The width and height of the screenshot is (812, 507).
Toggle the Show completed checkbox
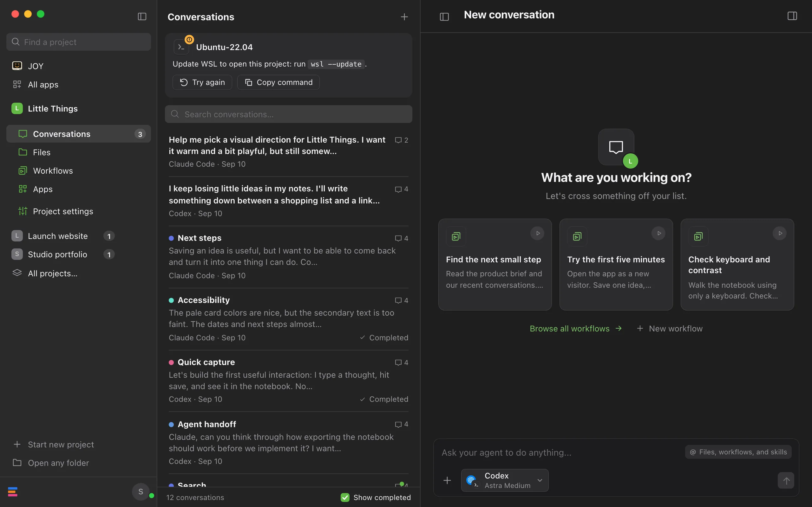click(x=345, y=497)
